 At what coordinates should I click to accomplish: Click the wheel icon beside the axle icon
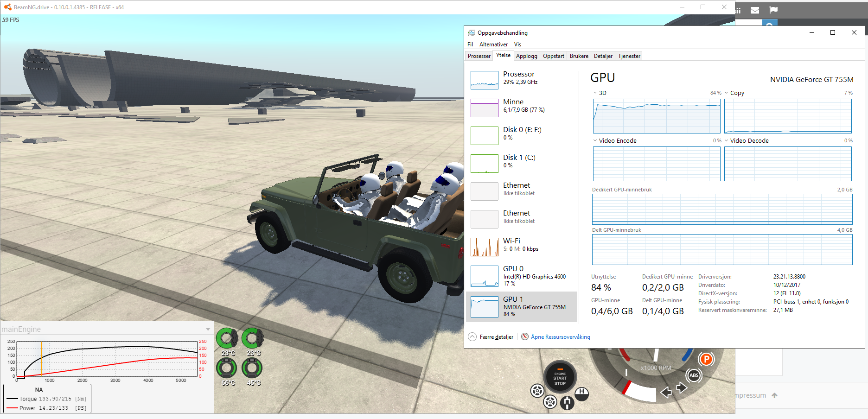[x=550, y=401]
